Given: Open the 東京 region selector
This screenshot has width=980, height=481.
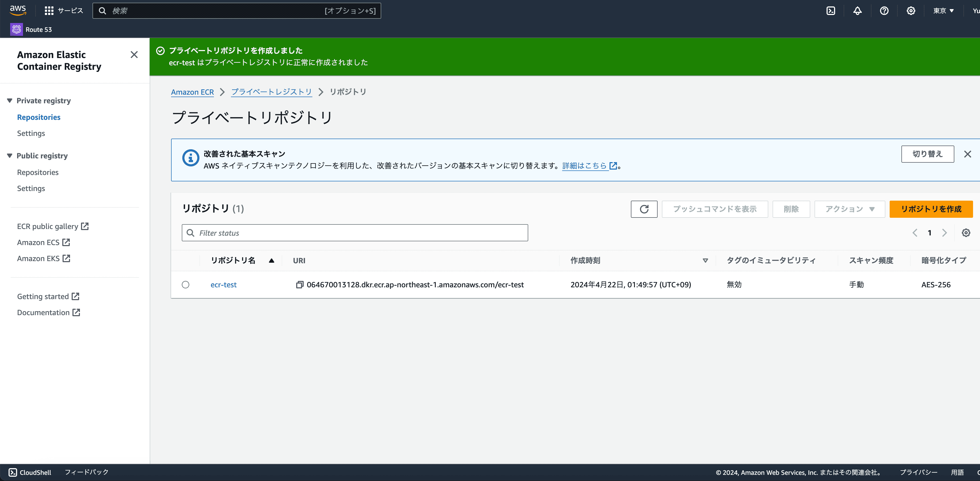Looking at the screenshot, I should tap(943, 11).
